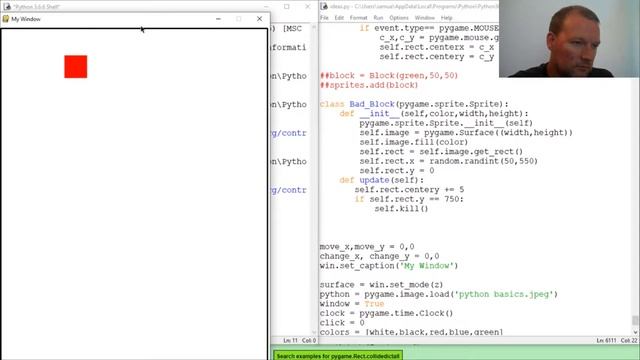The image size is (640, 360).
Task: Click the 'surface = win.set_mode(z)' line
Action: pos(381,284)
